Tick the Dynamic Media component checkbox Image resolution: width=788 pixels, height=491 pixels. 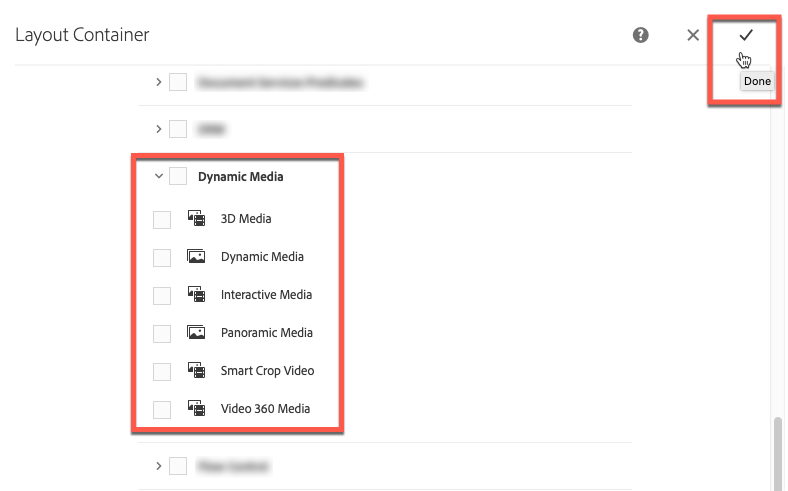click(x=162, y=258)
